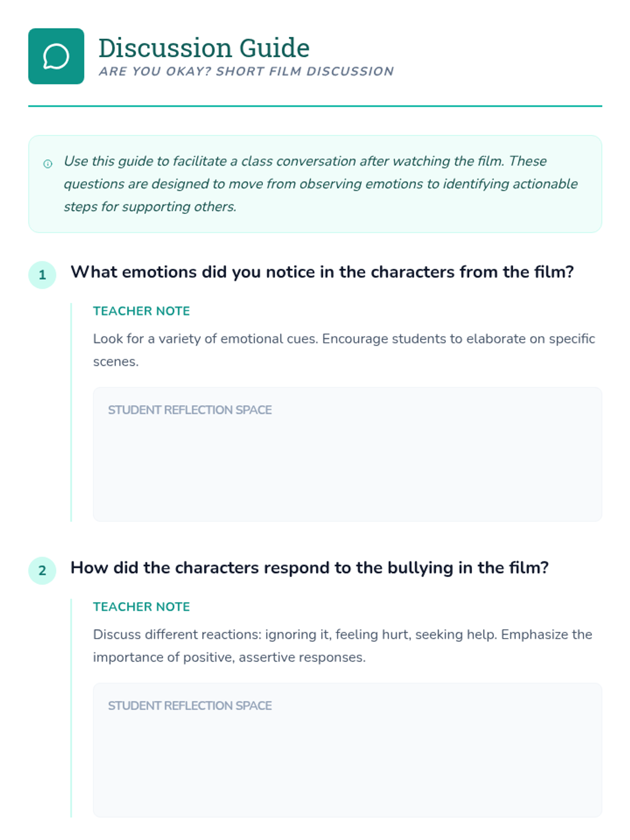Screen dimensions: 630x840
Task: Click the intro guidance notice box
Action: click(x=315, y=184)
